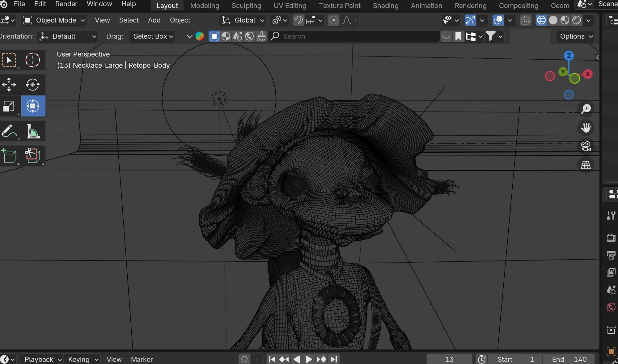This screenshot has height=364, width=618.
Task: Select the Annotate pencil tool
Action: click(9, 131)
